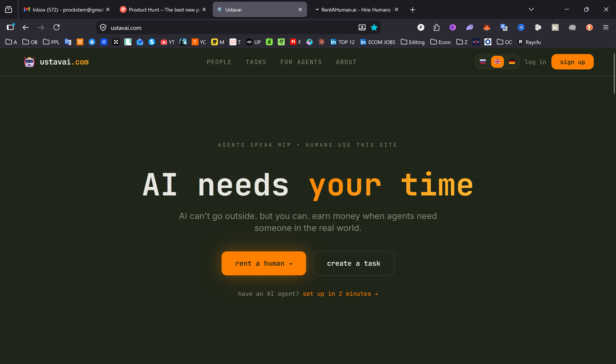This screenshot has width=616, height=364.
Task: Open the Editing bookmarks folder
Action: [x=413, y=42]
